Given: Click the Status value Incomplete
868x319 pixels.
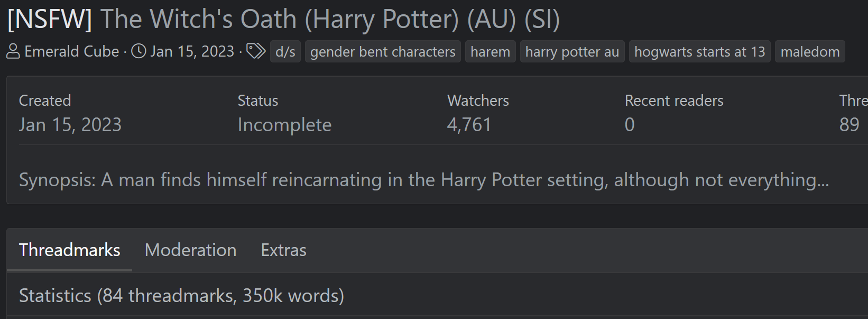Looking at the screenshot, I should pos(284,125).
